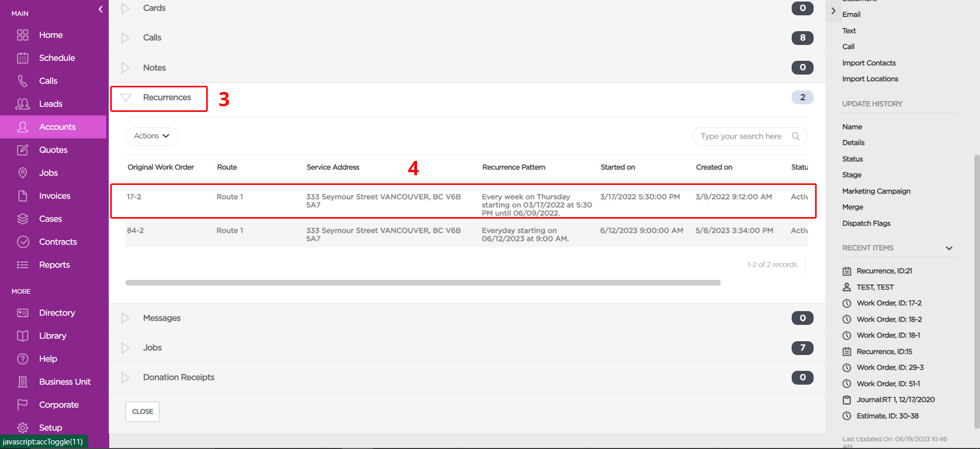Select the Quotes edit icon
The width and height of the screenshot is (980, 449).
22,150
